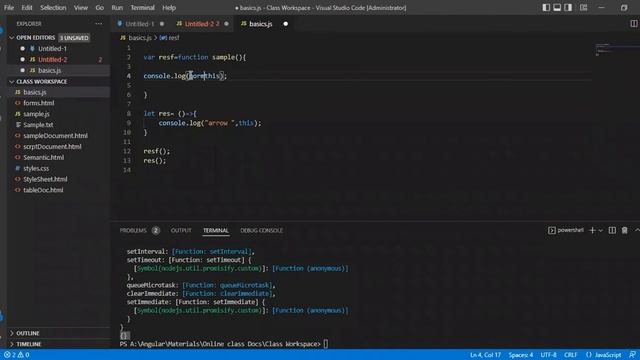
Task: Open the File menu
Action: (x=9, y=8)
